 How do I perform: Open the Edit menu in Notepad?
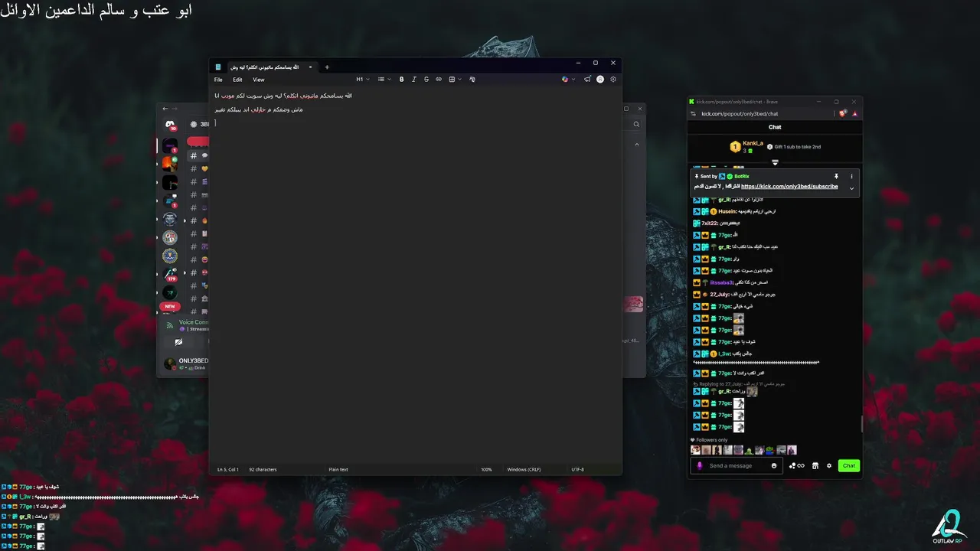click(237, 80)
